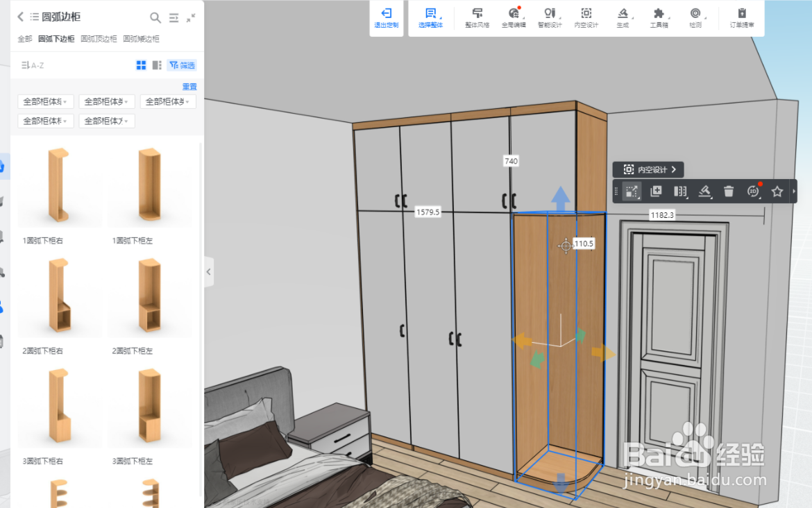Click the 订单提审 order submit icon

pyautogui.click(x=742, y=17)
